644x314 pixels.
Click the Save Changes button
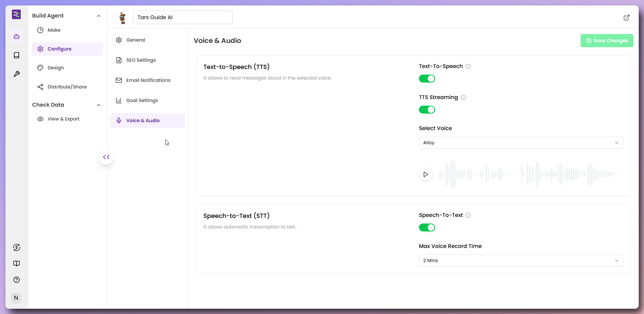tap(607, 41)
